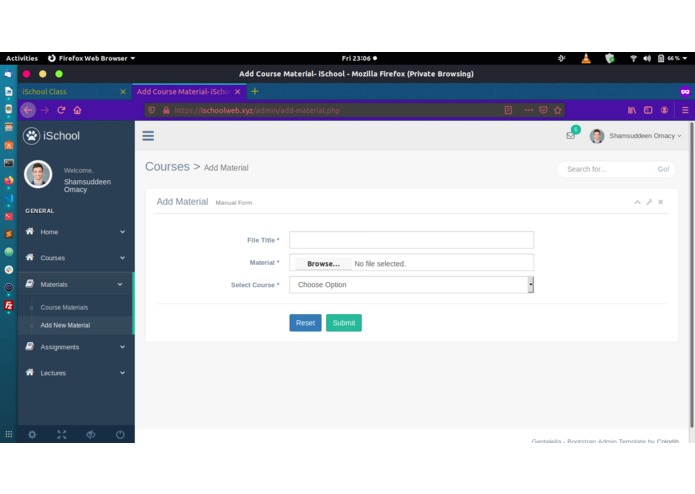Open Firefox Web Browser app menu
695x494 pixels.
pos(91,58)
